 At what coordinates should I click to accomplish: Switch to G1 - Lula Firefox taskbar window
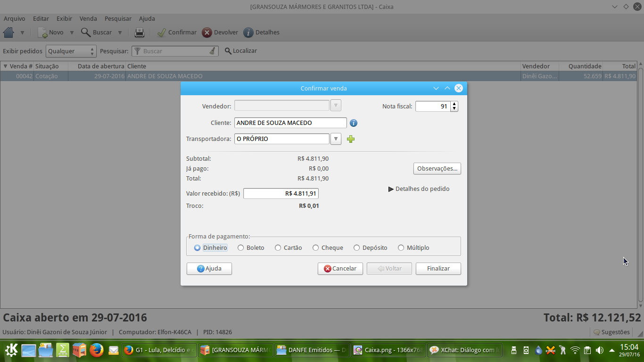tap(159, 350)
